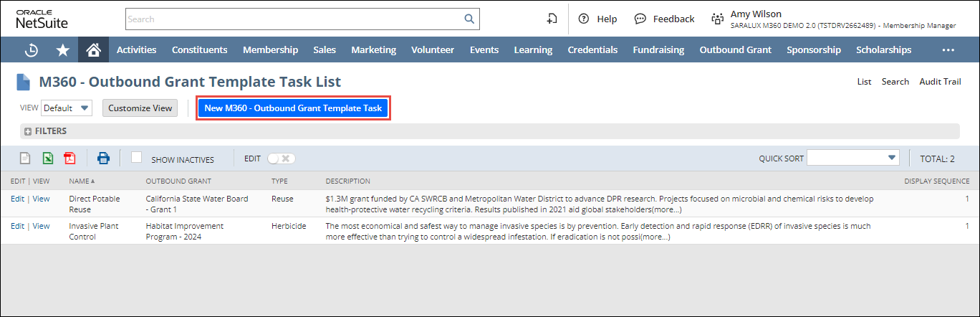Open the Outbound Grant menu

coord(735,50)
